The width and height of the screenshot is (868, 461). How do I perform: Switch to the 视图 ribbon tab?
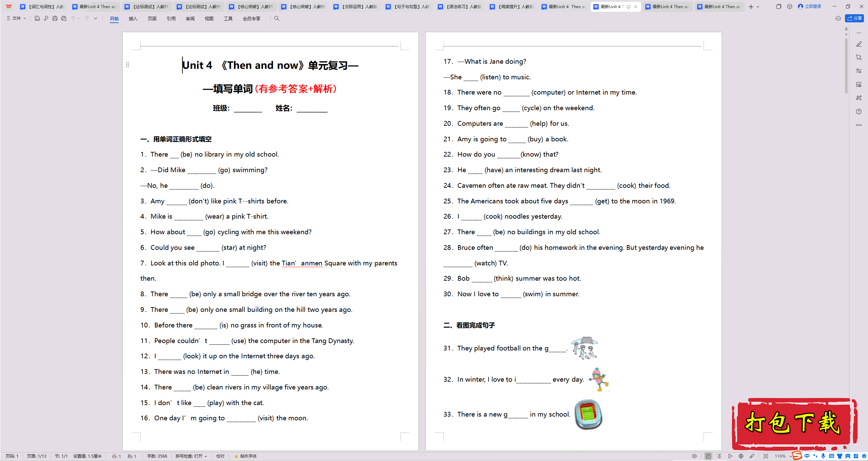coord(209,19)
